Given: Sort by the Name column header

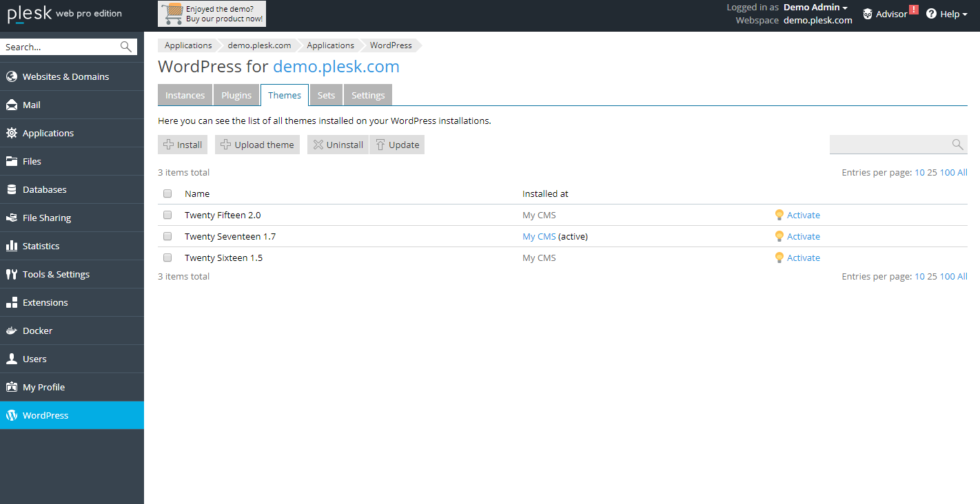Looking at the screenshot, I should (x=197, y=193).
